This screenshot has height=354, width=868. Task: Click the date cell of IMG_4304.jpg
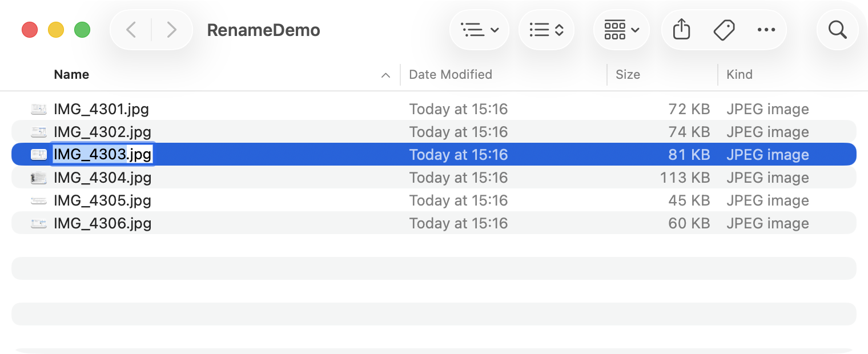pyautogui.click(x=459, y=178)
